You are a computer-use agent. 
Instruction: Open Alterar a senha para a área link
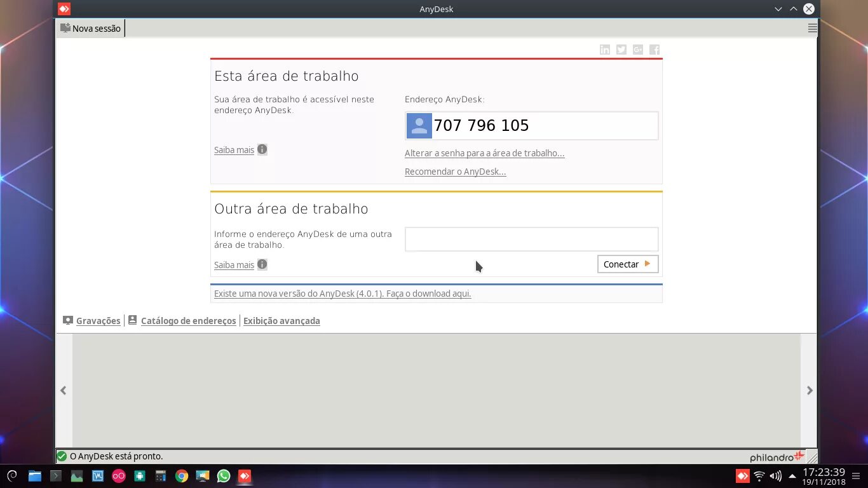[x=484, y=153]
